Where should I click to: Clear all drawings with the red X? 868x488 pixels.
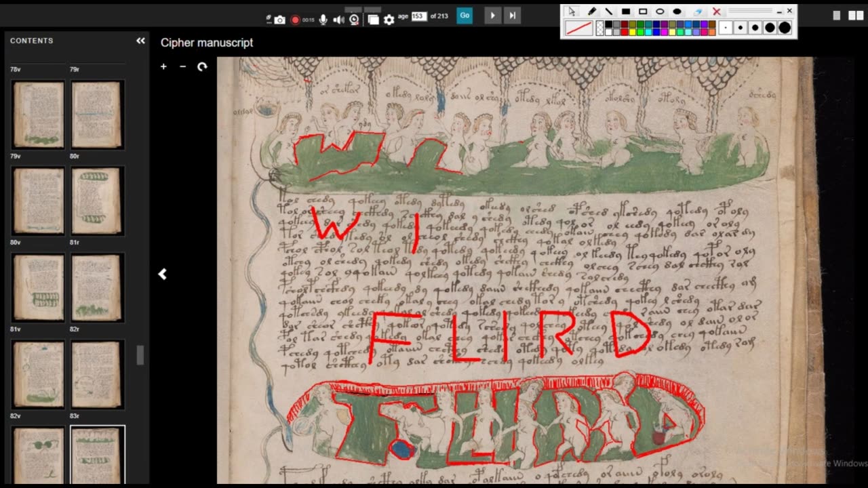717,12
